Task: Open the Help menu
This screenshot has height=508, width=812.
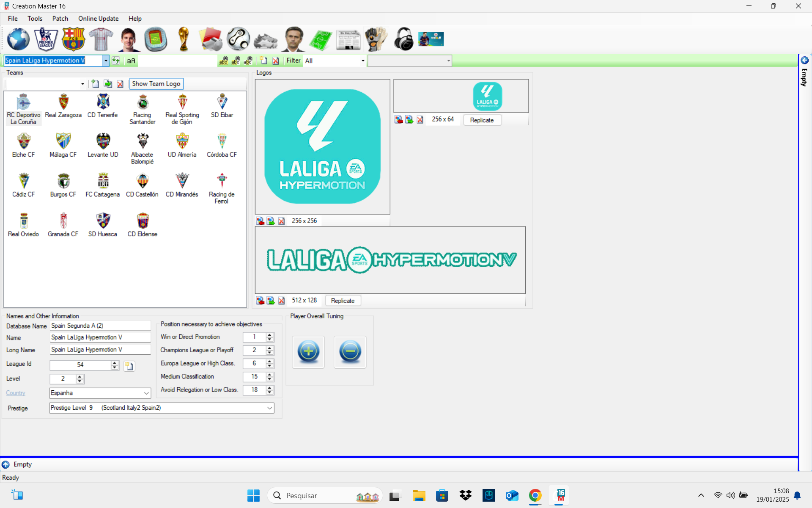Action: pos(135,19)
